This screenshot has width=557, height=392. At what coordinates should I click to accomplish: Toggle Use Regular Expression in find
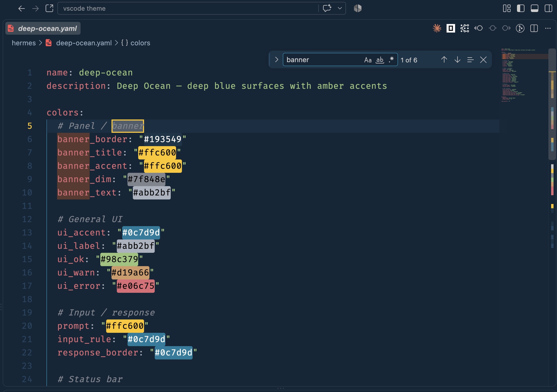(391, 60)
